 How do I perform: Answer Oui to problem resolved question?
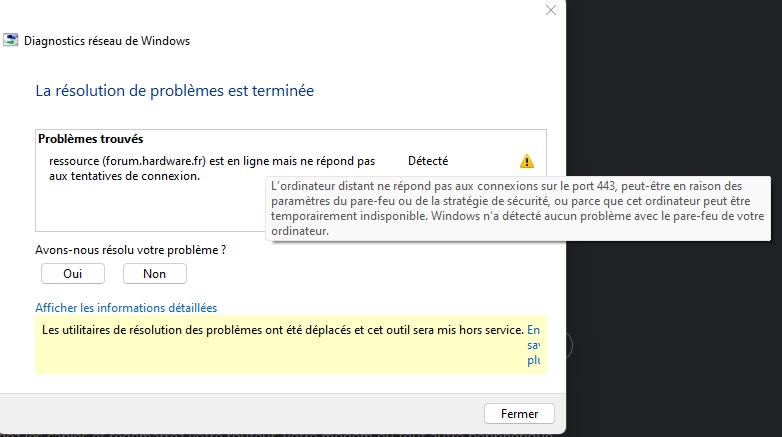point(73,273)
